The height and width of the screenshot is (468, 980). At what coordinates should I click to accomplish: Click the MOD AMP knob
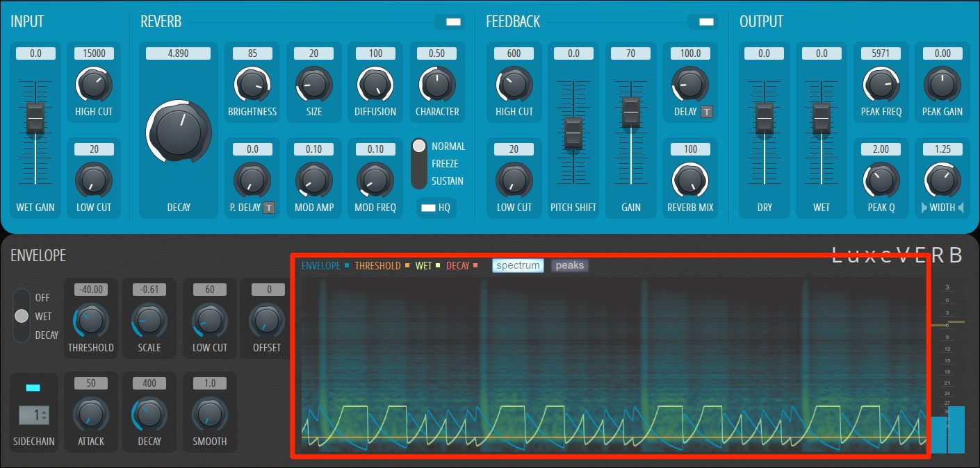313,181
